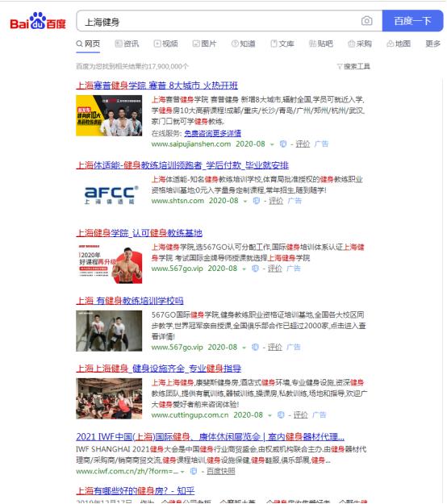Visit www.saipujianshen.com URL
The image size is (447, 504).
coord(191,144)
